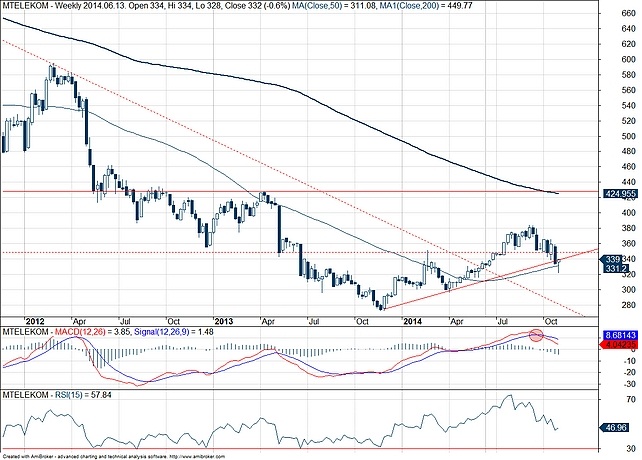This screenshot has width=642, height=460.
Task: Click the 540 price axis label
Action: 628,106
